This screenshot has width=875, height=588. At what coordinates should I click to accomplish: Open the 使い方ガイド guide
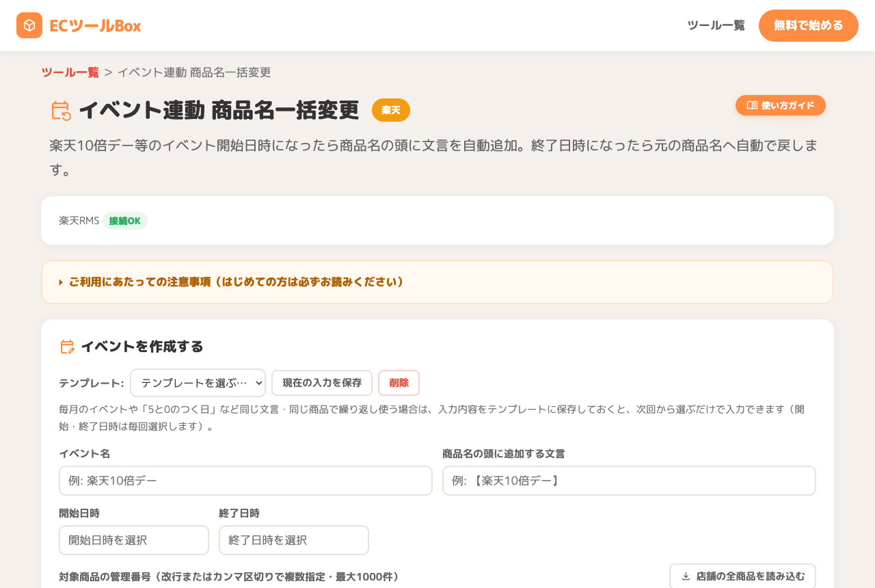pyautogui.click(x=781, y=105)
